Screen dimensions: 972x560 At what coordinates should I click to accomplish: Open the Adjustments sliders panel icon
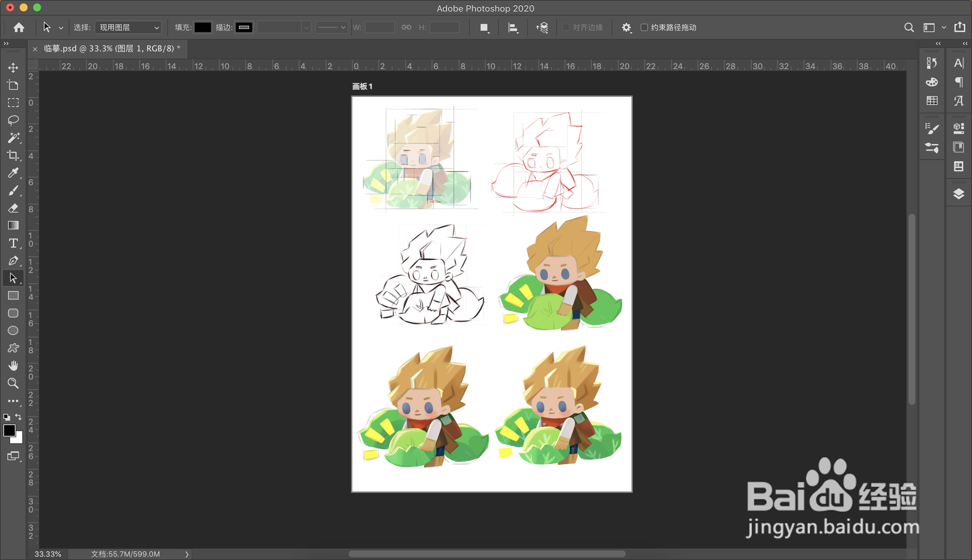(x=932, y=148)
